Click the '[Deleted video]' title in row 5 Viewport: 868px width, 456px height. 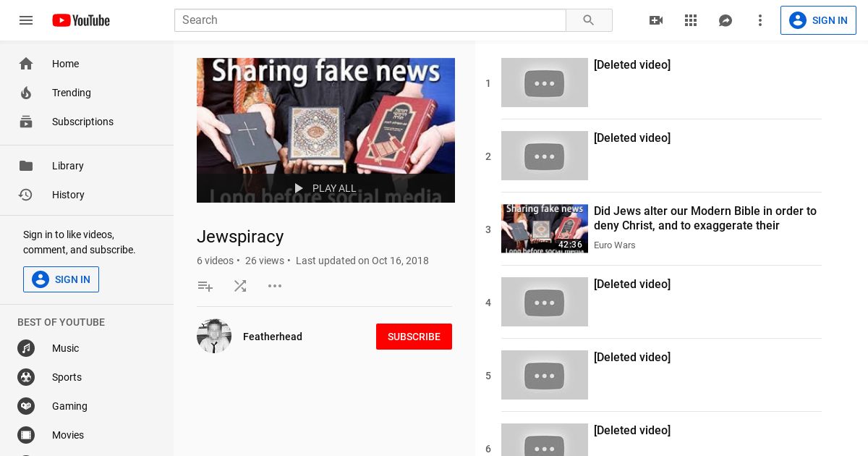coord(632,358)
